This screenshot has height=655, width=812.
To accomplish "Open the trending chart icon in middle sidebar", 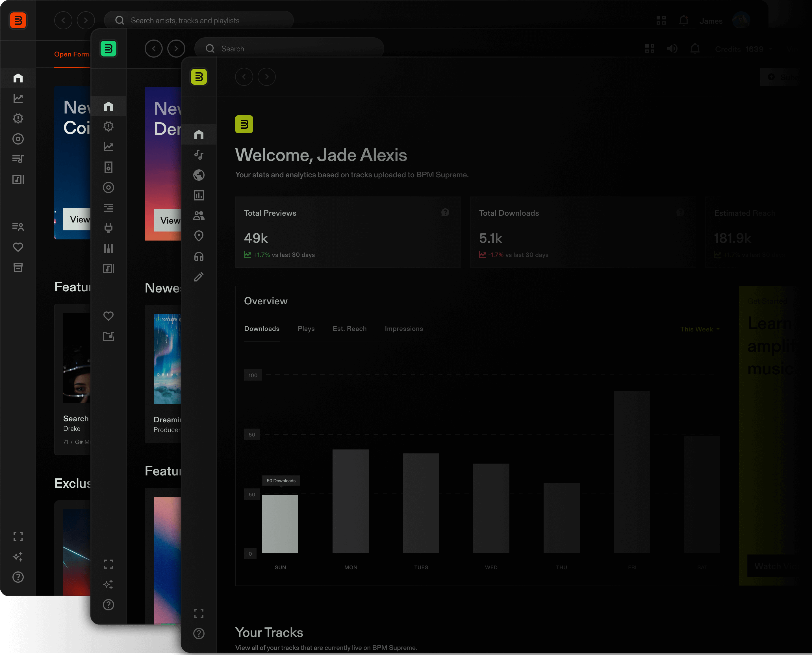I will (x=108, y=147).
